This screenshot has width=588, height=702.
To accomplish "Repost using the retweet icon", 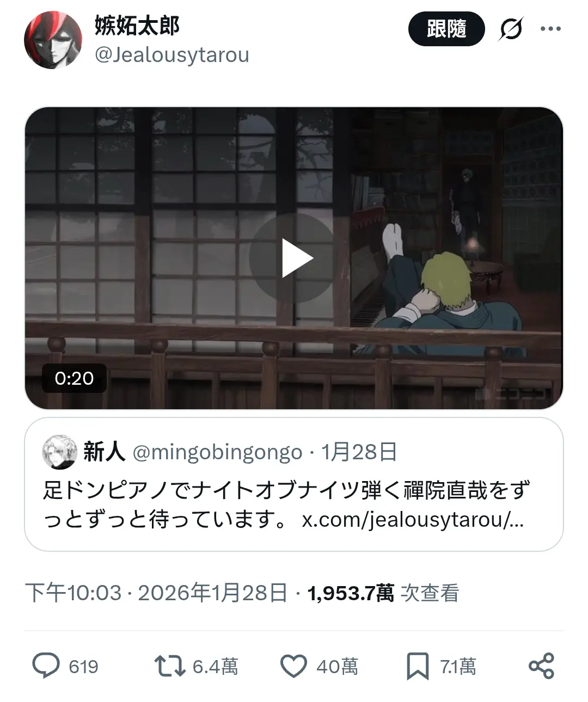I will click(x=170, y=666).
